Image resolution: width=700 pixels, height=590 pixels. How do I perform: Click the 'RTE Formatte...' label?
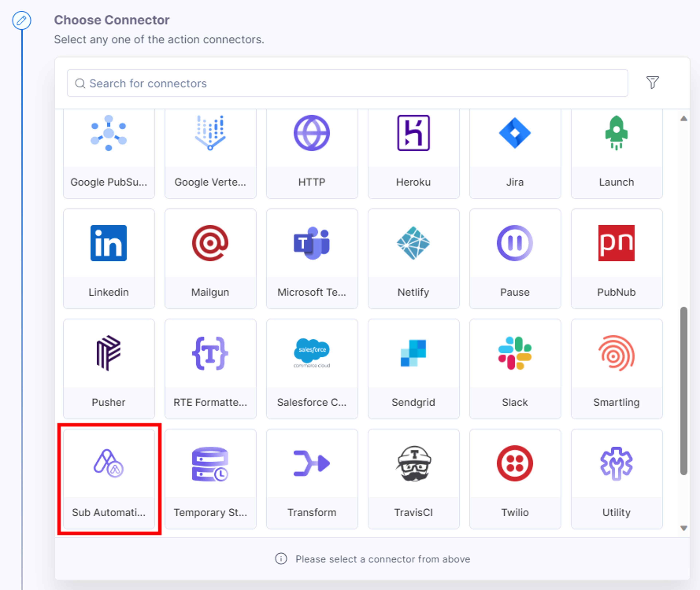(210, 402)
